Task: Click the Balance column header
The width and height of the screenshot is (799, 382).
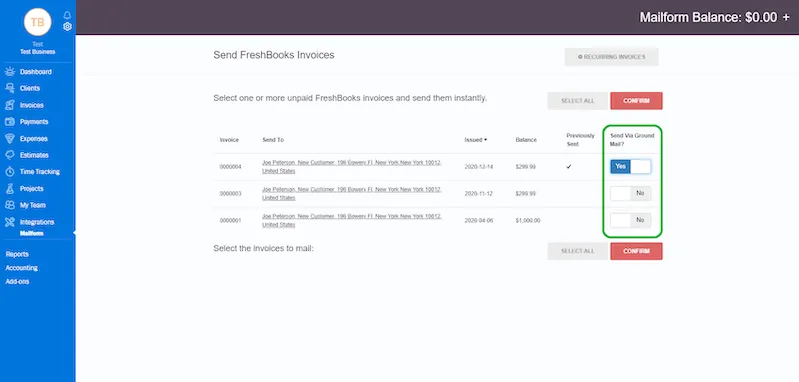Action: point(526,140)
